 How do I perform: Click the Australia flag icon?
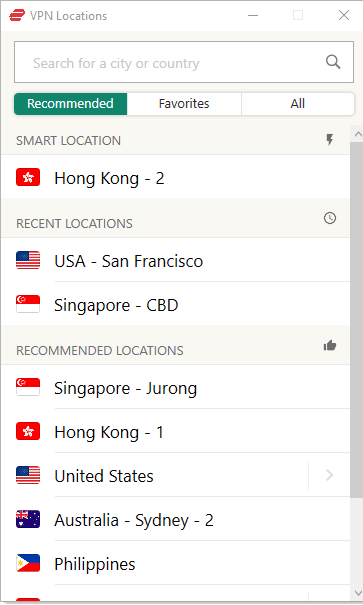tap(28, 519)
